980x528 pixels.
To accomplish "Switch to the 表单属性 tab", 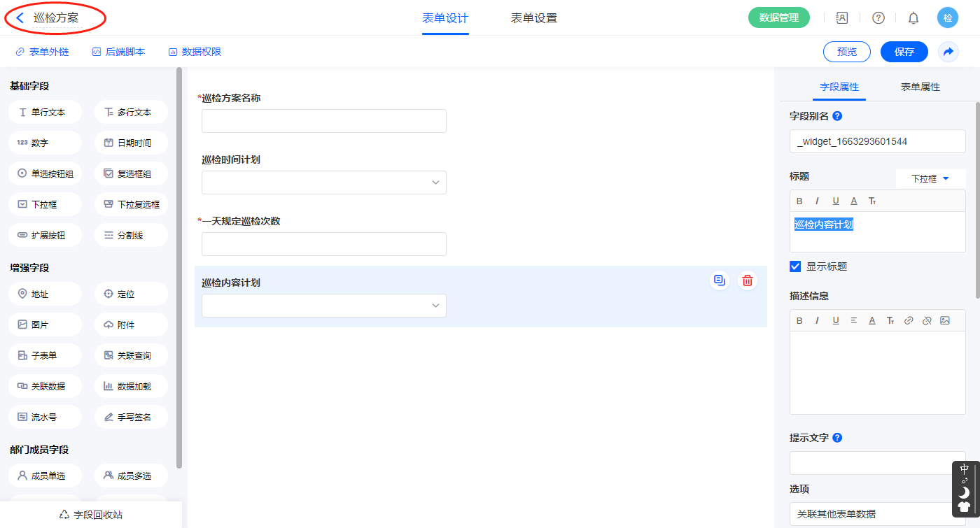I will (920, 87).
